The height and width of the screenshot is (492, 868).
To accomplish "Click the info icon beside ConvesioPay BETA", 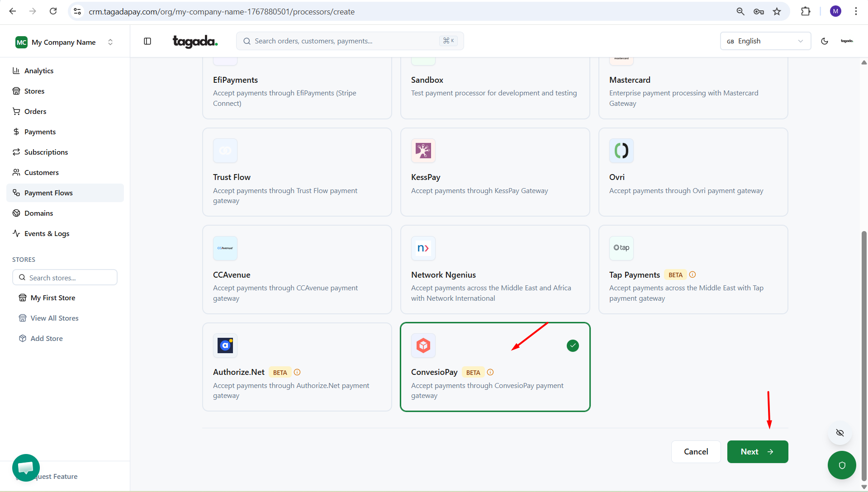I will (490, 372).
